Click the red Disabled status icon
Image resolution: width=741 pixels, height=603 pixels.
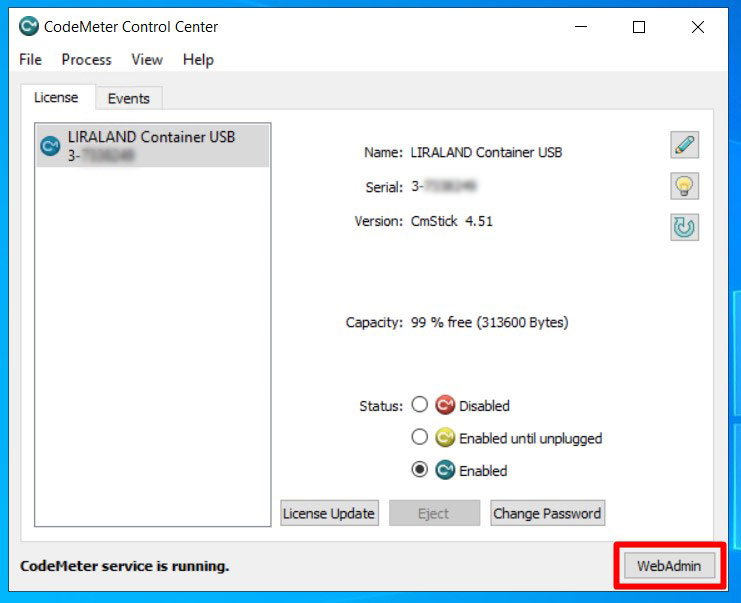[x=445, y=405]
